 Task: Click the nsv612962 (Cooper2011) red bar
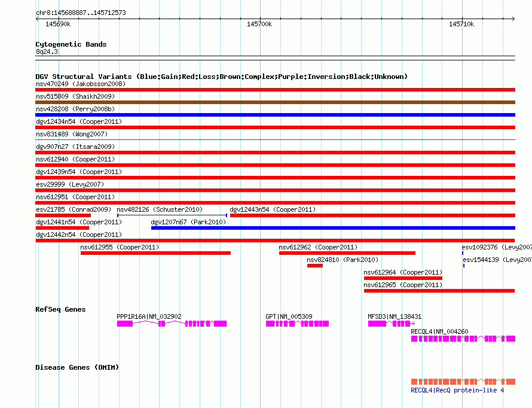click(347, 253)
